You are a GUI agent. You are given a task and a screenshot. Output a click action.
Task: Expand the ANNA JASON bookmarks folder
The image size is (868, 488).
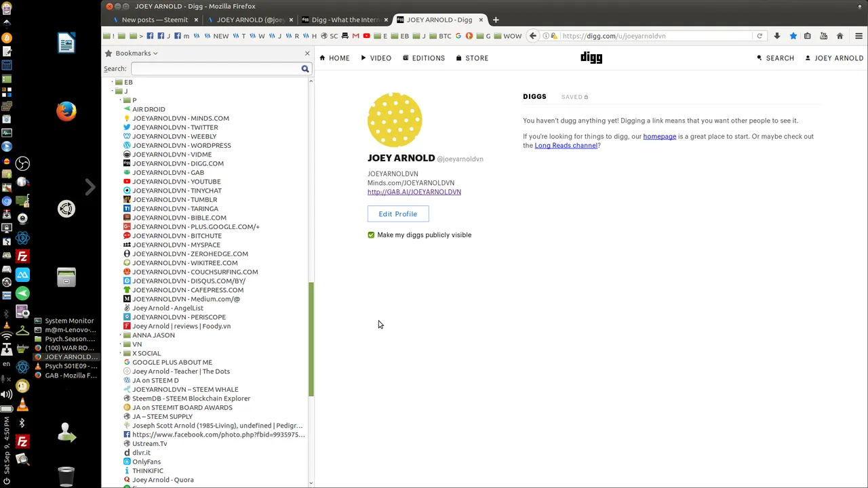click(x=121, y=335)
